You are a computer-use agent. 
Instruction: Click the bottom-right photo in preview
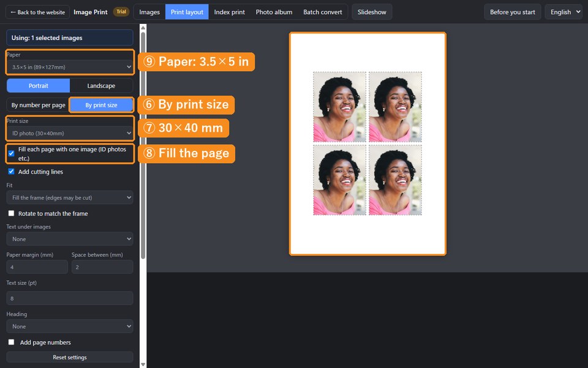pos(395,180)
